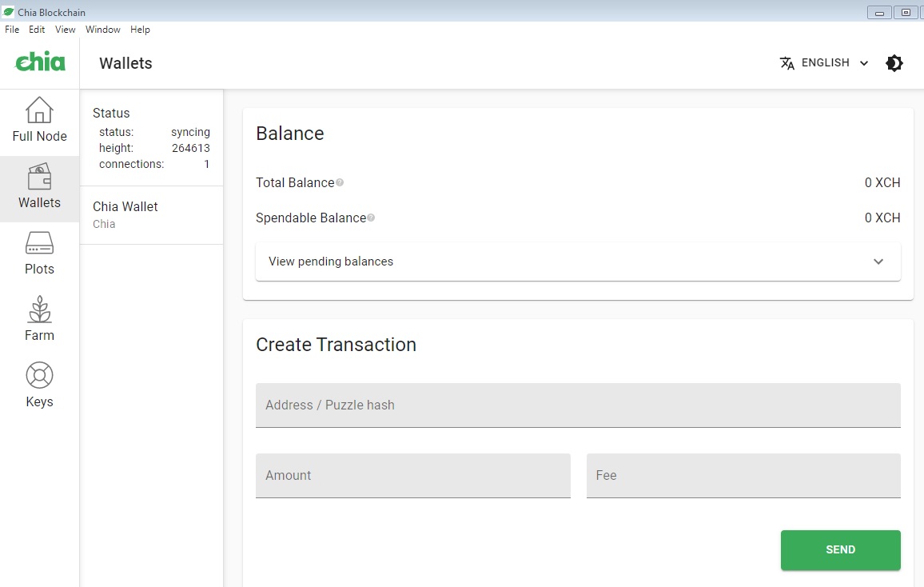Click Spendable Balance 0 XCH value

pos(882,218)
